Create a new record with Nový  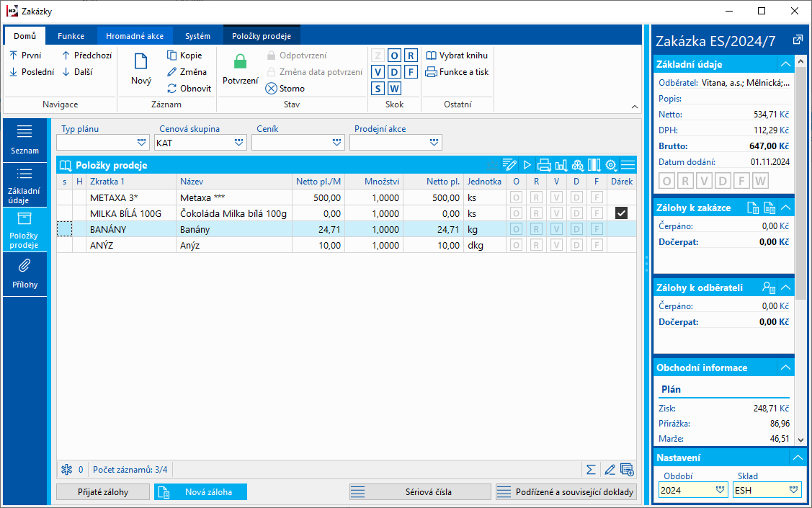(x=141, y=70)
